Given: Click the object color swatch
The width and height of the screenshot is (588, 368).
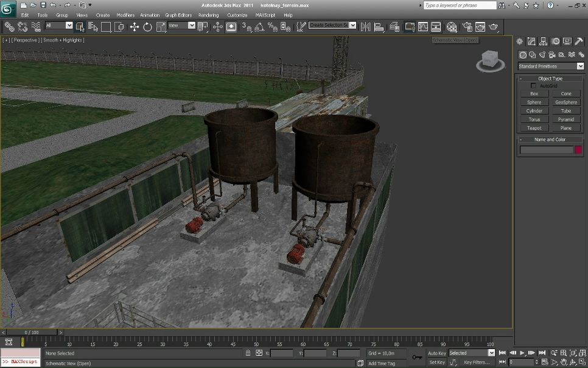Looking at the screenshot, I should pyautogui.click(x=578, y=149).
